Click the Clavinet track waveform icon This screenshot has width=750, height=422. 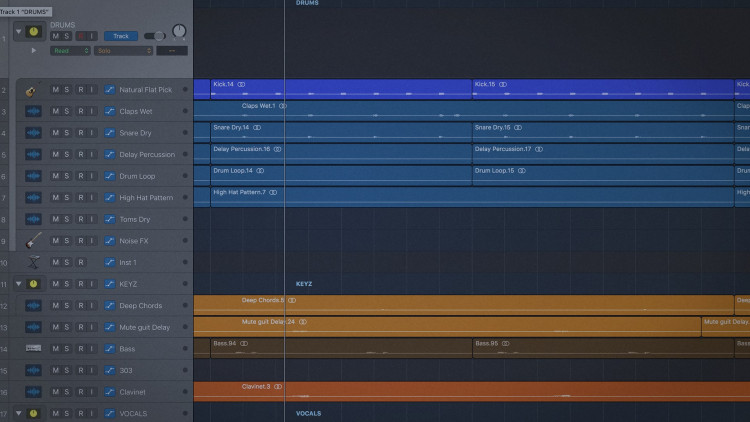(33, 392)
